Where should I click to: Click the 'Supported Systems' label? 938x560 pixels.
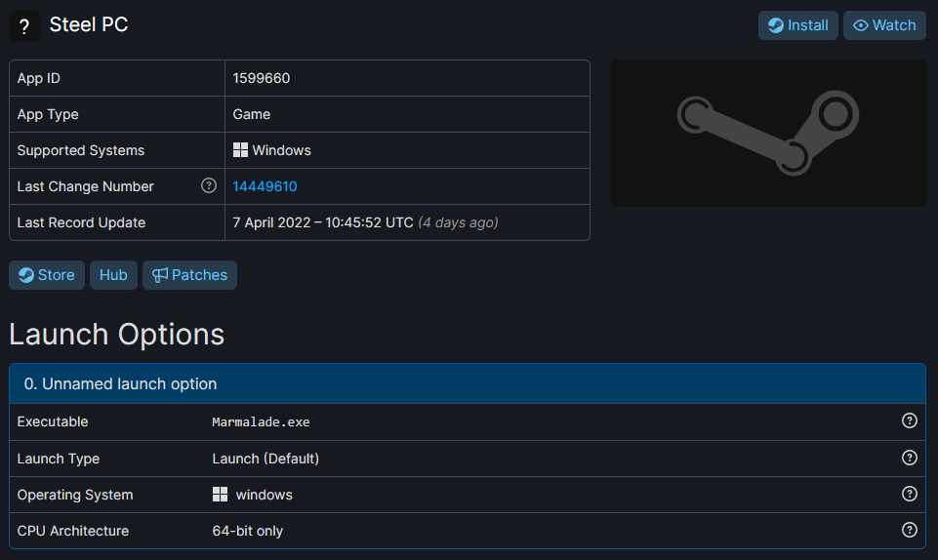click(81, 150)
